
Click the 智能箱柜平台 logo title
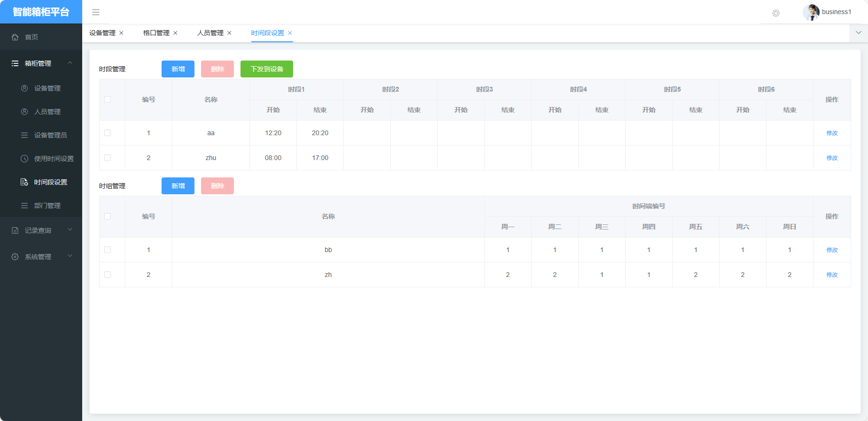coord(41,12)
